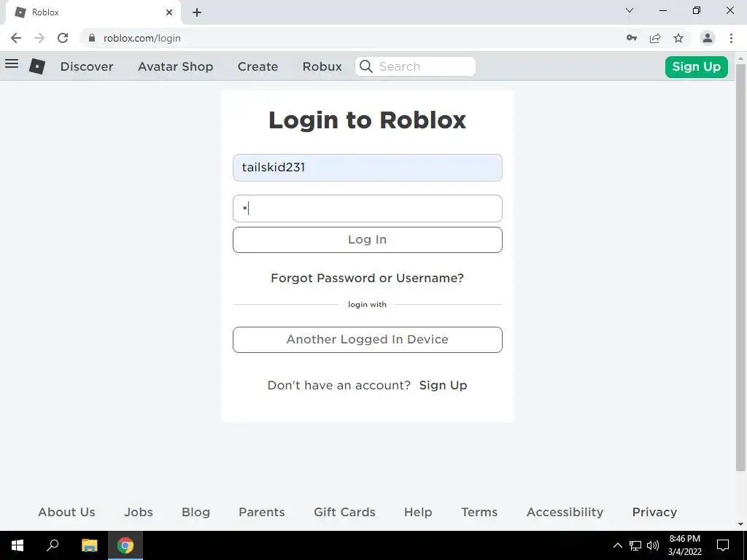Click the Chrome taskbar icon

tap(125, 545)
